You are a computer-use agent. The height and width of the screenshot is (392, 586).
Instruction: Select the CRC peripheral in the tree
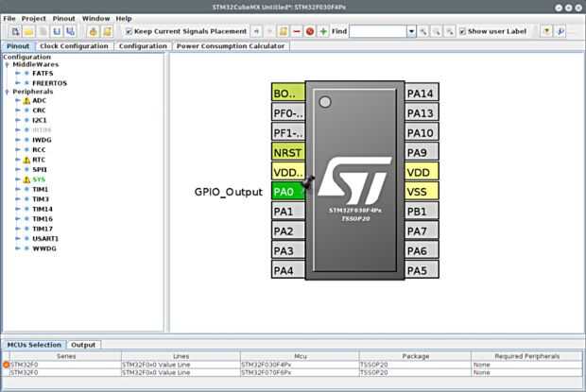pos(39,111)
